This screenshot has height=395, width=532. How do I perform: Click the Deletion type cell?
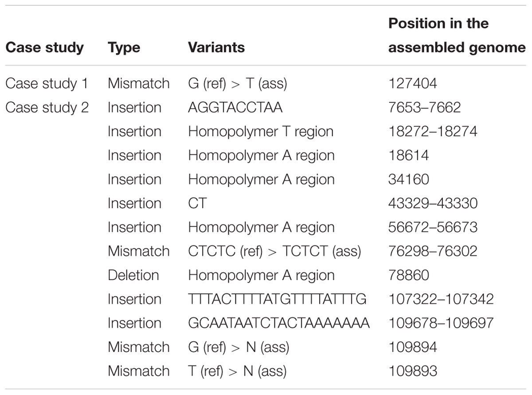[x=133, y=275]
